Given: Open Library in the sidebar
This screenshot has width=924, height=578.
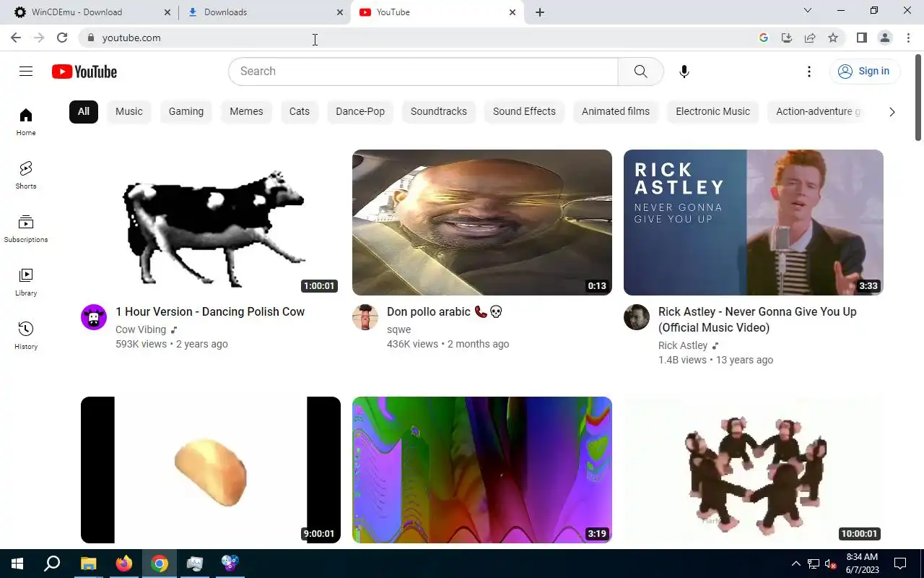Looking at the screenshot, I should [26, 282].
